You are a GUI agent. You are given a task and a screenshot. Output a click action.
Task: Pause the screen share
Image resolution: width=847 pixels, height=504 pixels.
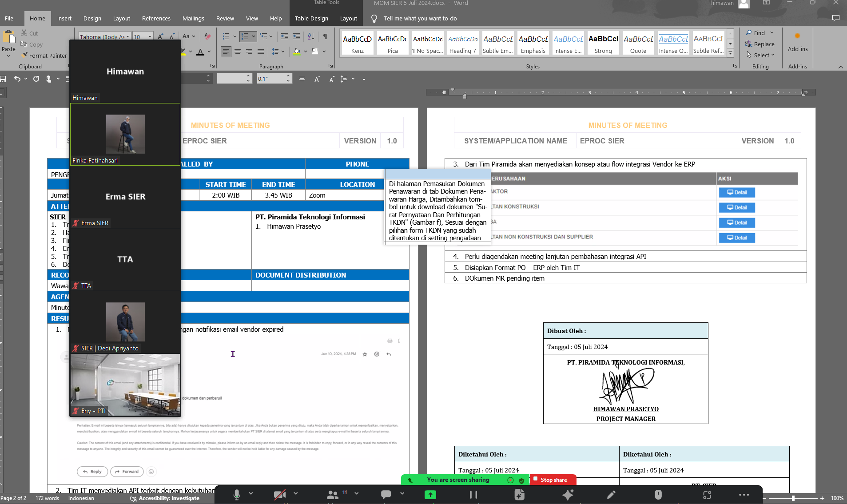(x=473, y=495)
